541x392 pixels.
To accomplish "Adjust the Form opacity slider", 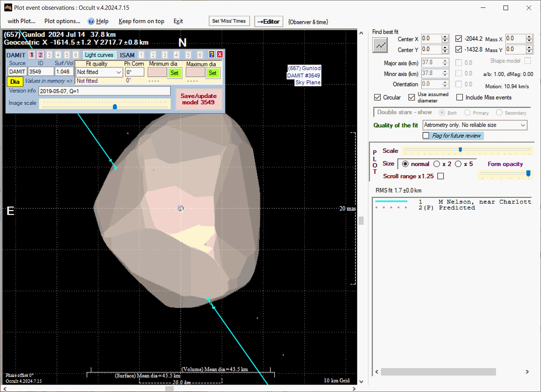I will pyautogui.click(x=528, y=173).
